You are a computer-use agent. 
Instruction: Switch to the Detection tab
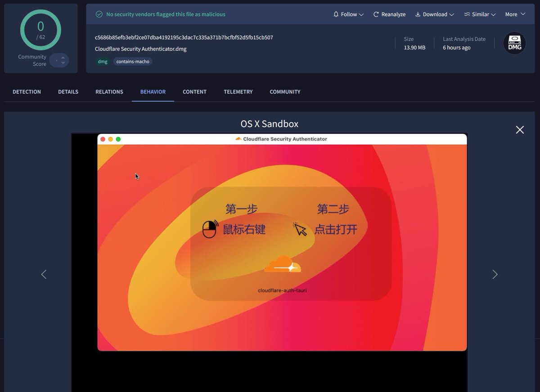(27, 92)
